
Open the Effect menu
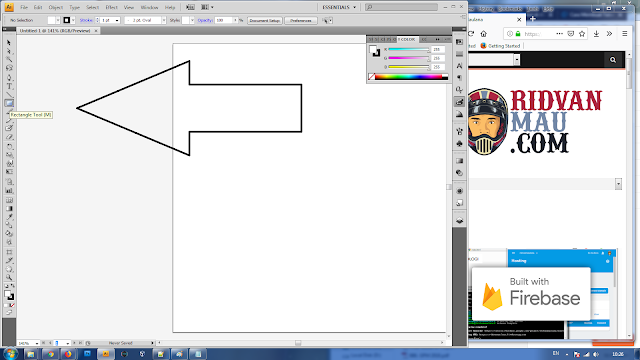pos(111,7)
